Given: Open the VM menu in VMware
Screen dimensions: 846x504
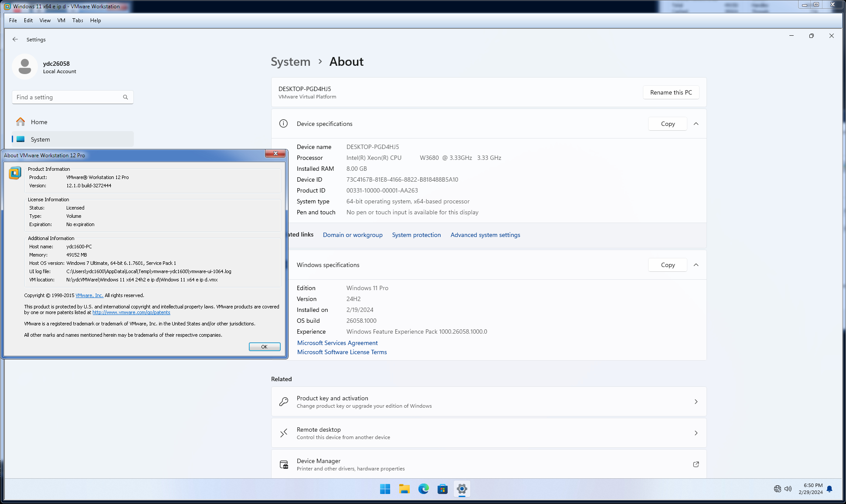Looking at the screenshot, I should [61, 20].
